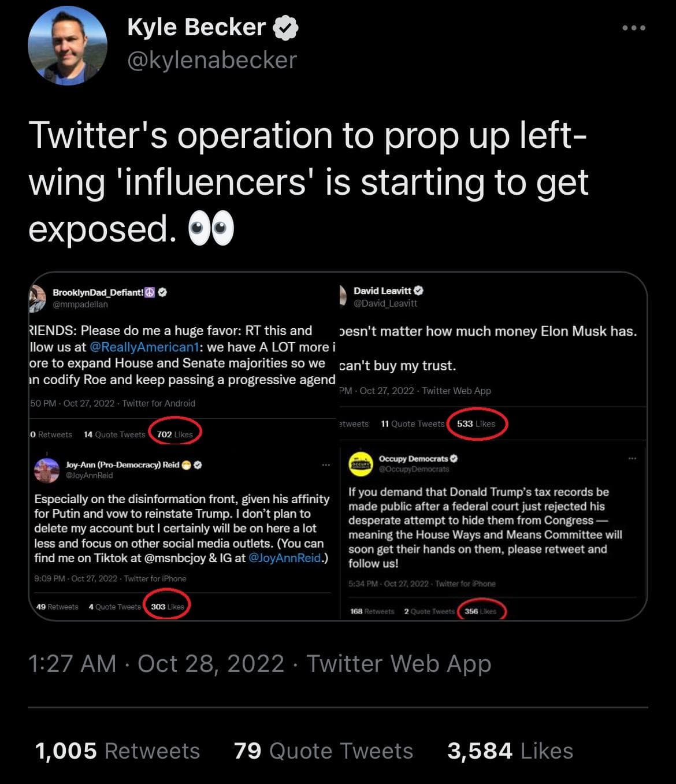Open Kyle Becker's profile picture
The image size is (676, 784).
[67, 46]
